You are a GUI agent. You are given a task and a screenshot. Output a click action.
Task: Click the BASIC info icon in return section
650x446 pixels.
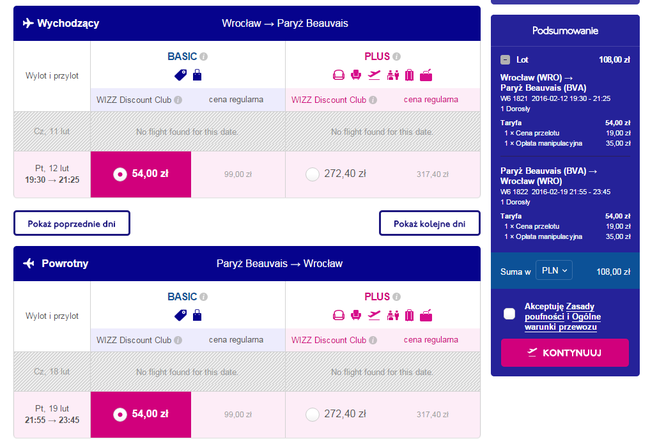click(204, 297)
